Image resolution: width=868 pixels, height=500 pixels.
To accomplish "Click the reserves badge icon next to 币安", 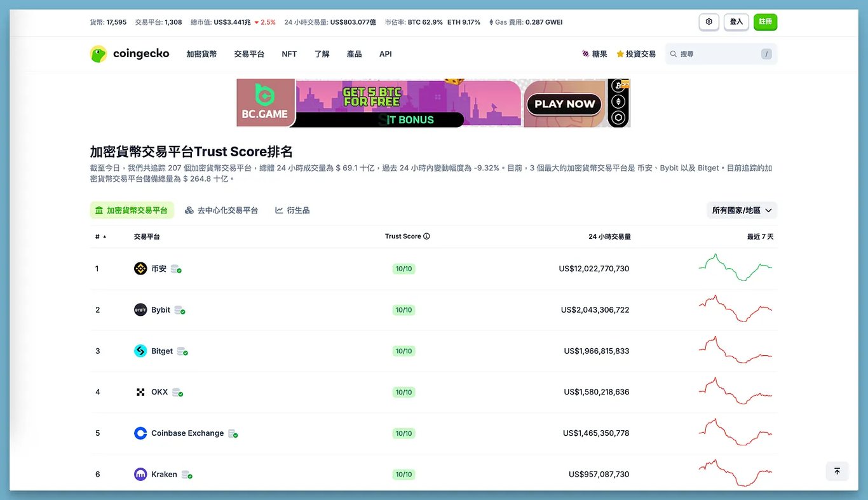I will [176, 269].
